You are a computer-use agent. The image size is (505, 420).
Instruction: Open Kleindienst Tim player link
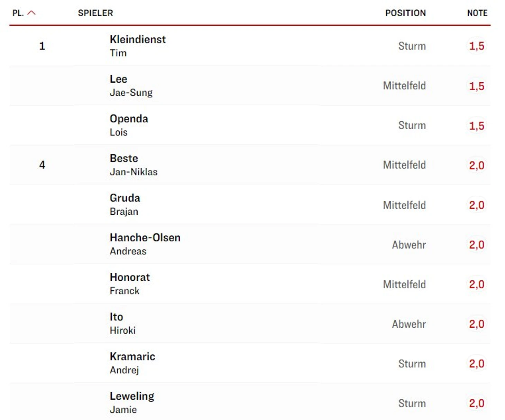[x=138, y=46]
